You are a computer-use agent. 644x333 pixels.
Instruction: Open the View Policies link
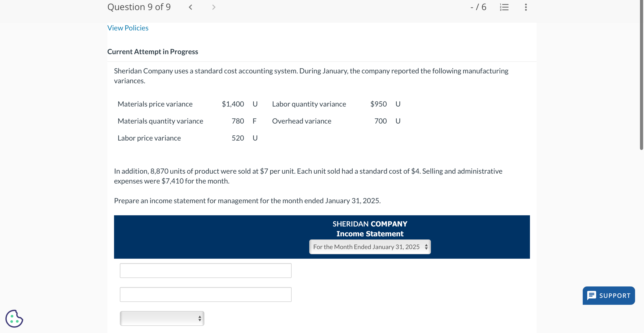[128, 28]
